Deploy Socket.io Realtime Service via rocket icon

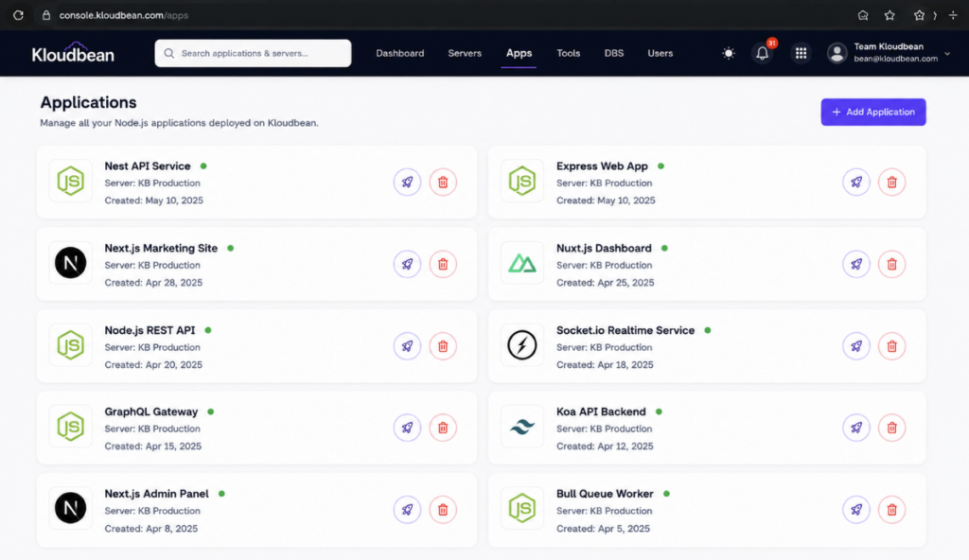click(855, 346)
